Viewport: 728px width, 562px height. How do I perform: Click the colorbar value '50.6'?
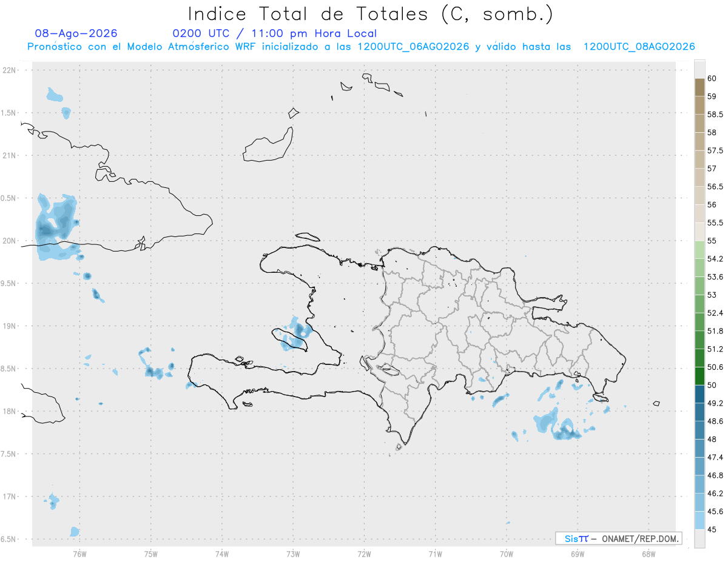coord(716,367)
